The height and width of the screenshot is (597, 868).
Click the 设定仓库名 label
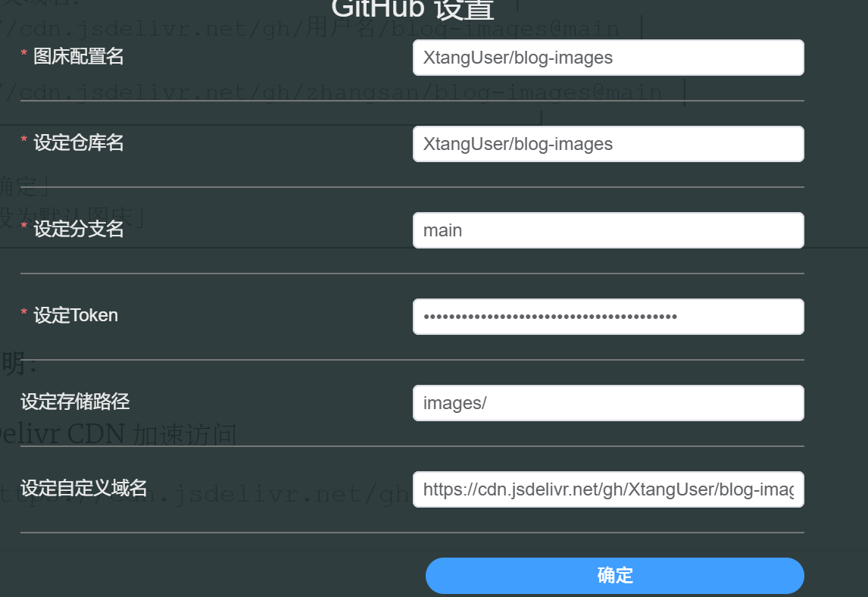pyautogui.click(x=79, y=143)
